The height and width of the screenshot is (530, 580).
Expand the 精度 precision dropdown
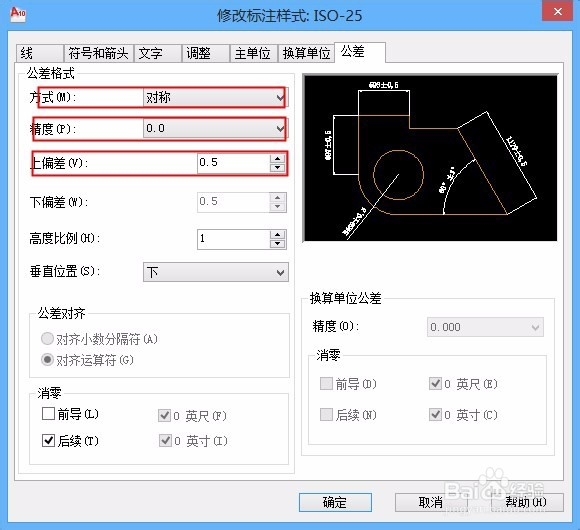coord(215,129)
